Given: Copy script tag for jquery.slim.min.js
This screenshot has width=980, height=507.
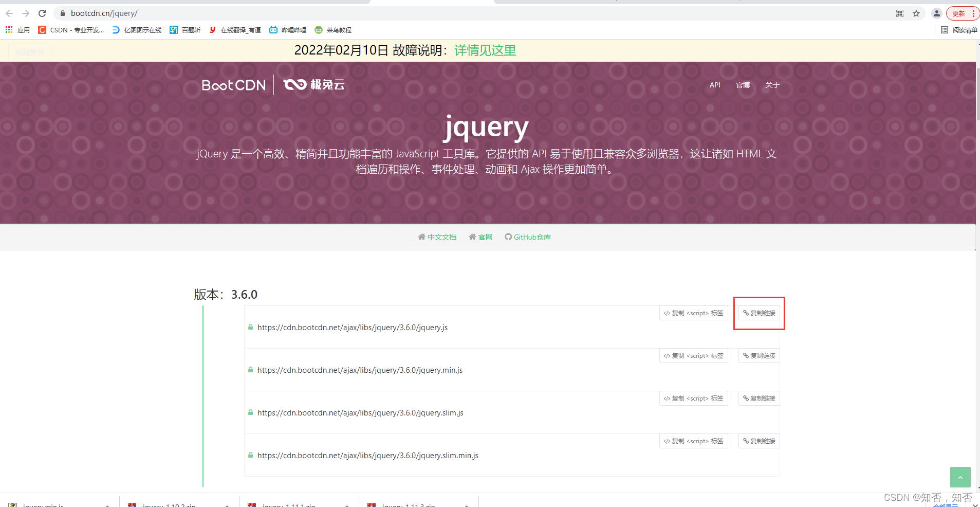Looking at the screenshot, I should 694,441.
